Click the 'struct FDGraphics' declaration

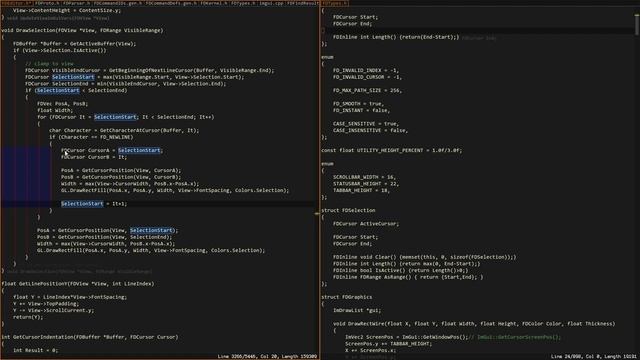(x=347, y=297)
